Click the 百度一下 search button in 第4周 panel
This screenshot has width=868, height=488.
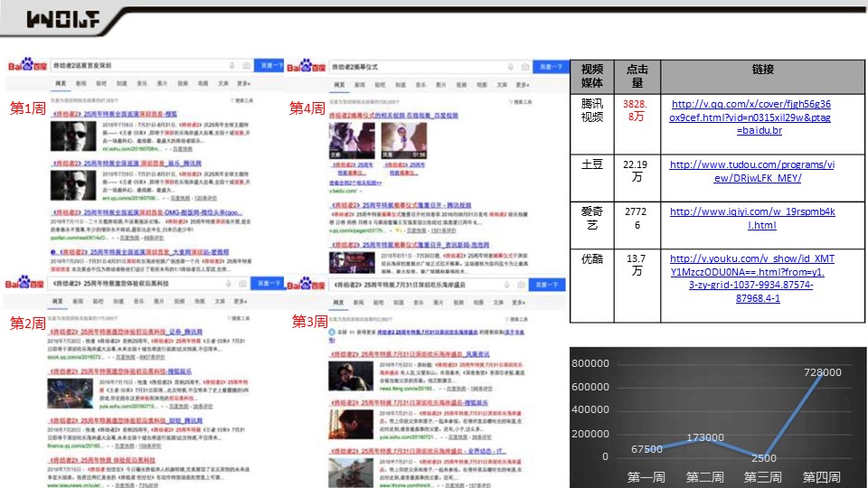551,67
